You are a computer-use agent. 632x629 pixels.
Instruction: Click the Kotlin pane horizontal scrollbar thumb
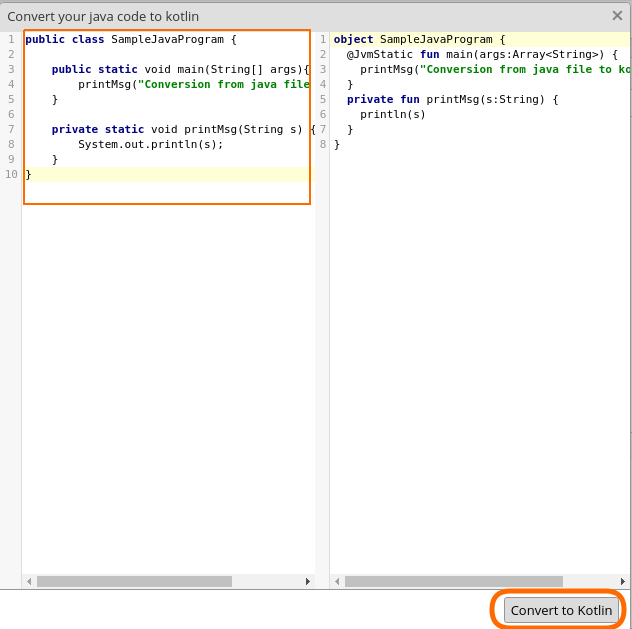point(454,581)
